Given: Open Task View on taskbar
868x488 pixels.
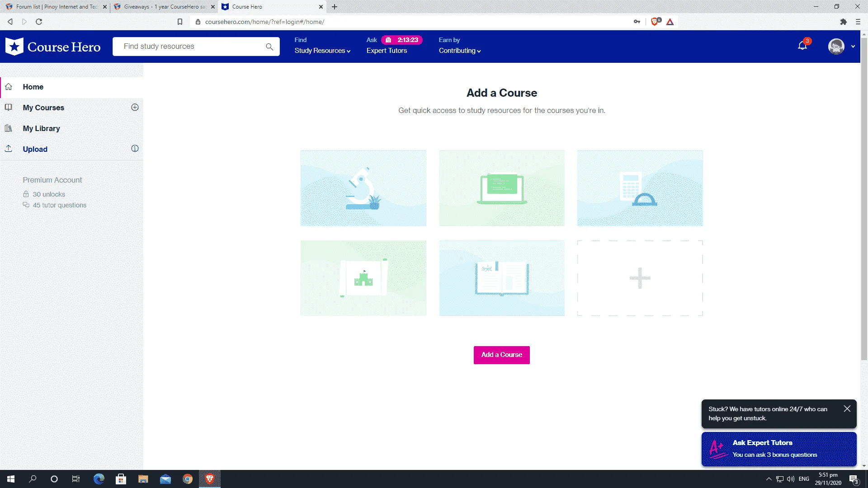Looking at the screenshot, I should coord(76,479).
